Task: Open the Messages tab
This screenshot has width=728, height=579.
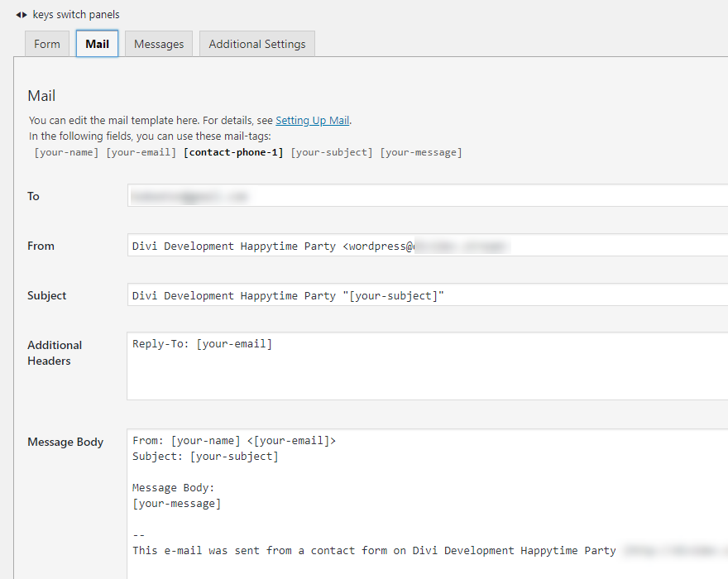Action: coord(159,44)
